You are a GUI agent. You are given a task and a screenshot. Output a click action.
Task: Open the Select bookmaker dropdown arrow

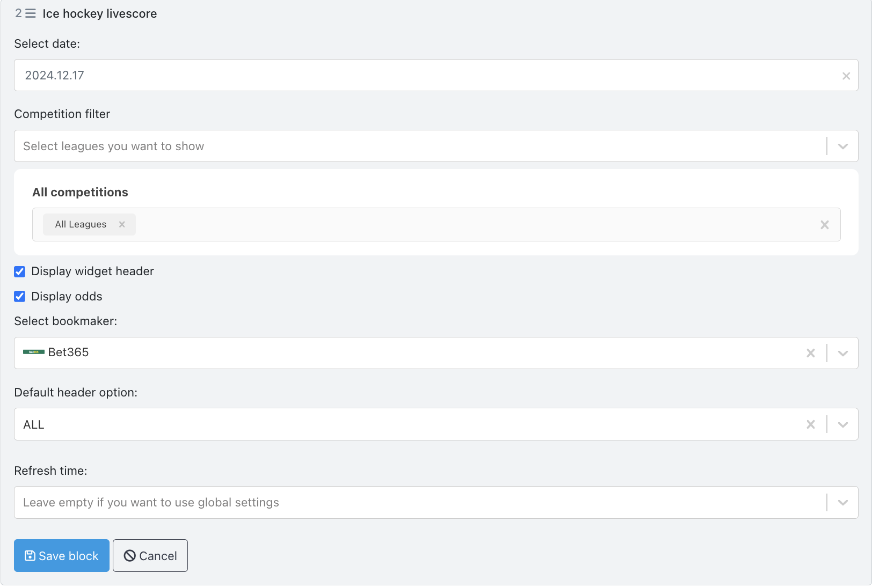pos(842,353)
